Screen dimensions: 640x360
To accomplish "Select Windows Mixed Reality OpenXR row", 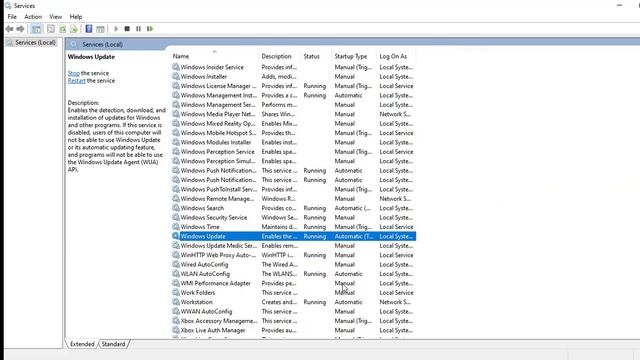I will click(293, 123).
